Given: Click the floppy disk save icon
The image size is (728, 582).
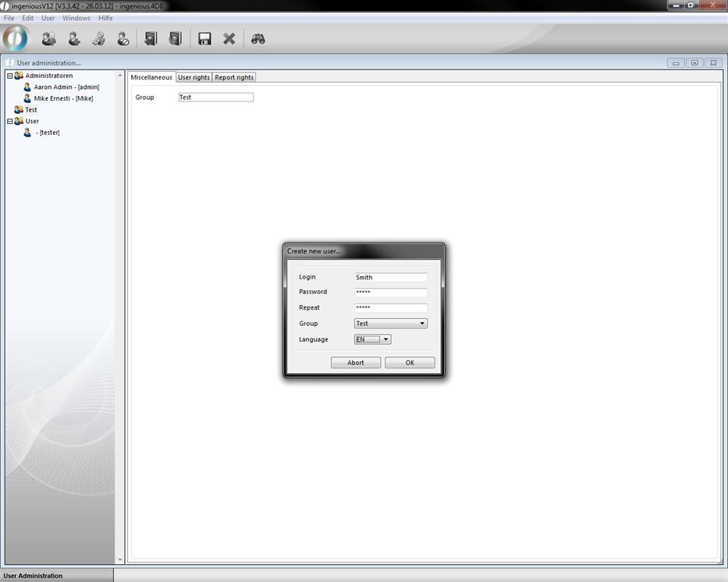Looking at the screenshot, I should pyautogui.click(x=204, y=39).
